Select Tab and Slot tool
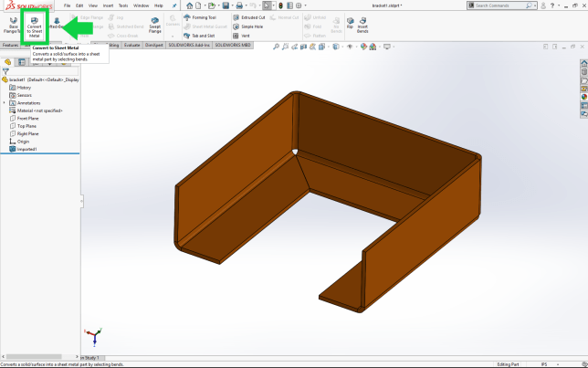This screenshot has height=368, width=588. [x=199, y=36]
